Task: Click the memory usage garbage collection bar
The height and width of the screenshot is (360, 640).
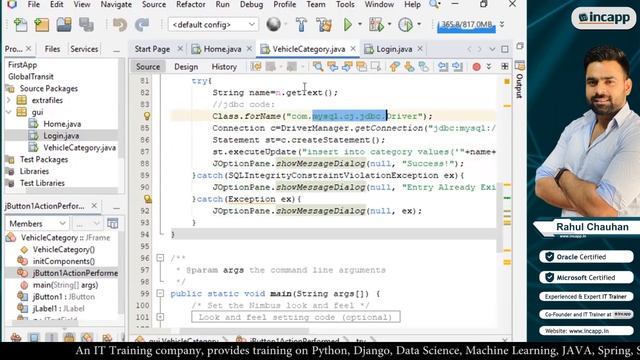Action: pos(467,25)
